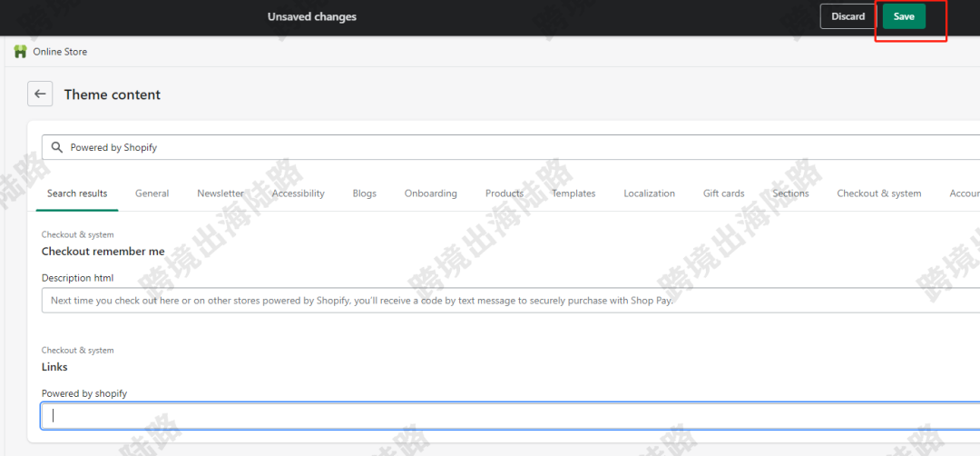Click the green Save button

pos(904,17)
